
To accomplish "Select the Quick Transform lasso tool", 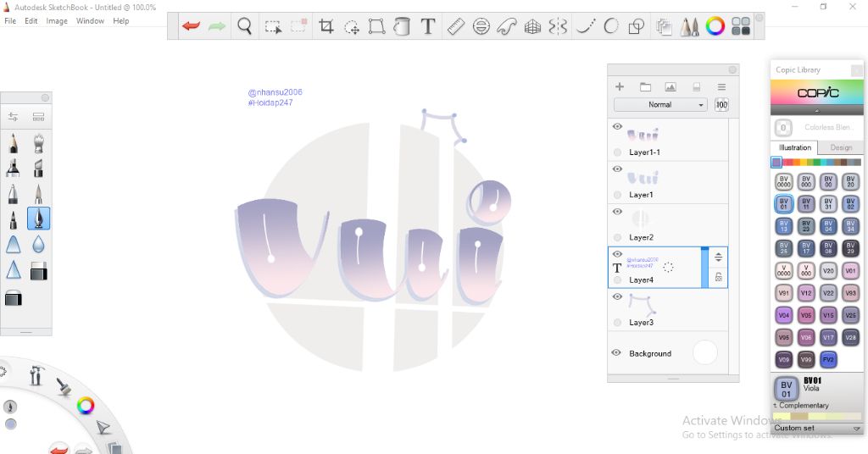I will [352, 26].
